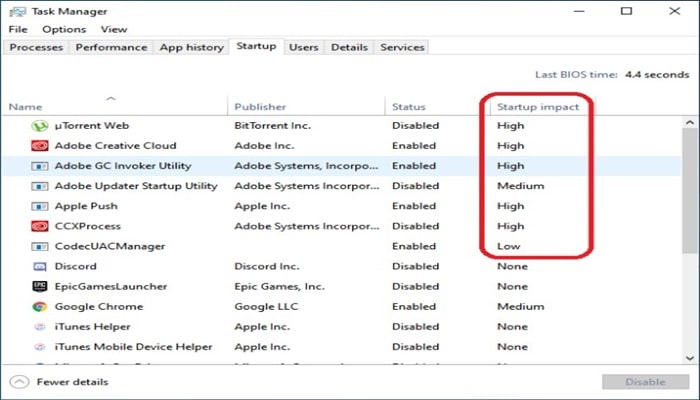This screenshot has width=700, height=400.
Task: Click the Discord Inc. publisher cell
Action: tap(267, 267)
